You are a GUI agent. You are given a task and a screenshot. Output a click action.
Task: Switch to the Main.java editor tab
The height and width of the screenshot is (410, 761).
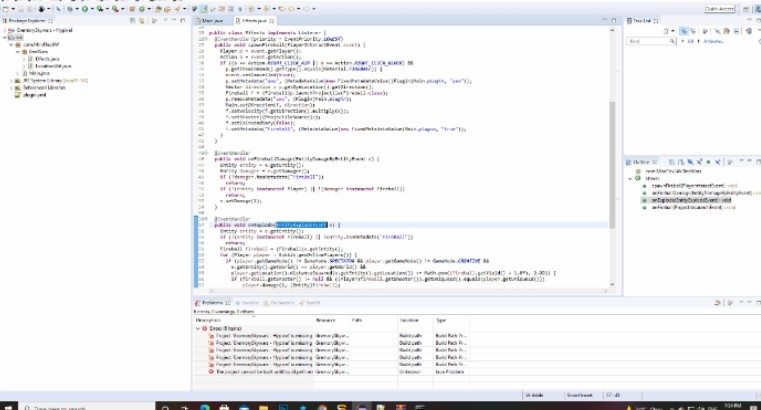(212, 20)
